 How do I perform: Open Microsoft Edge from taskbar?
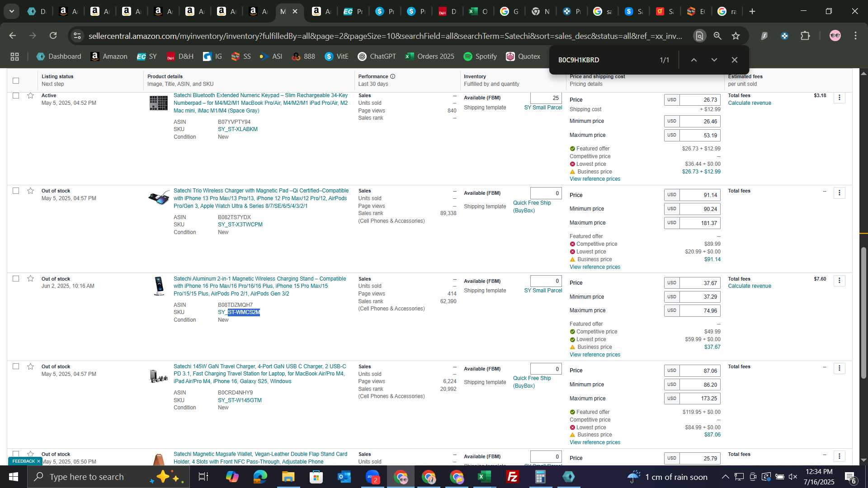260,477
